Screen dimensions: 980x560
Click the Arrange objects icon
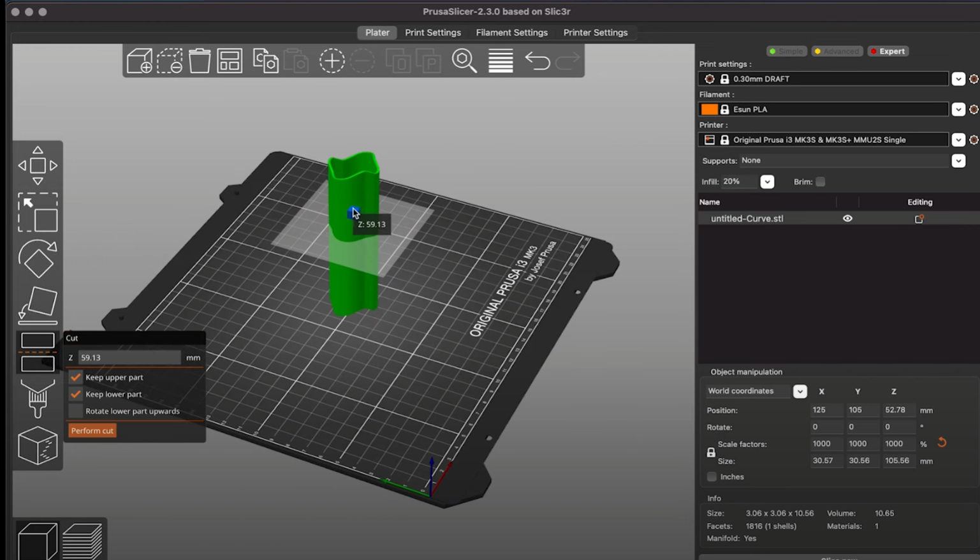tap(230, 61)
